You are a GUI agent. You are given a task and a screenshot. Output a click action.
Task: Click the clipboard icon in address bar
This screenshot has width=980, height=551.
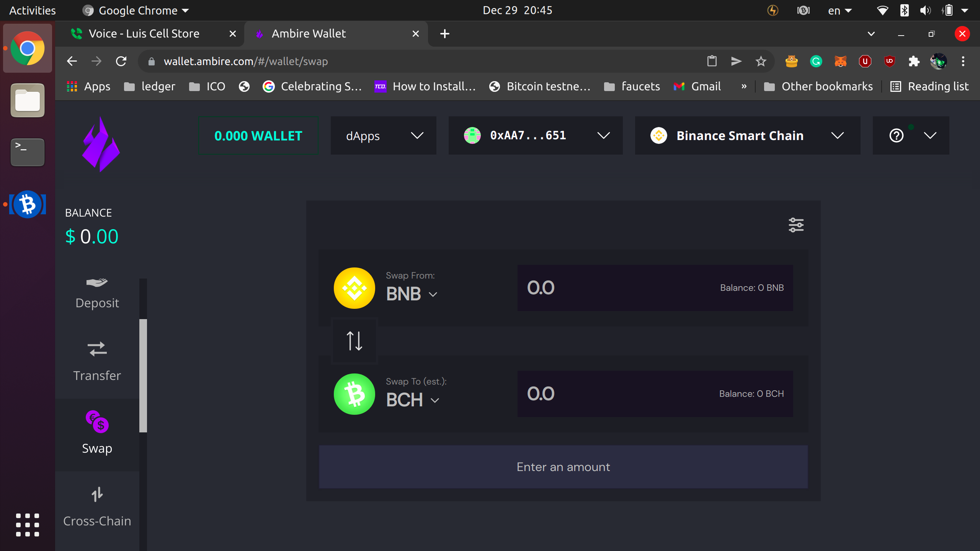tap(712, 61)
